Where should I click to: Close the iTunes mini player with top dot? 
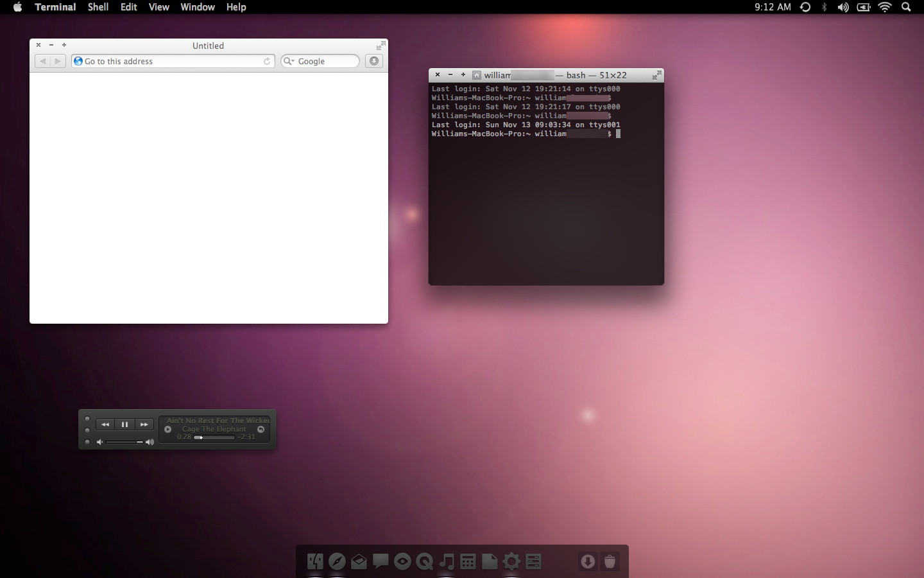coord(87,419)
